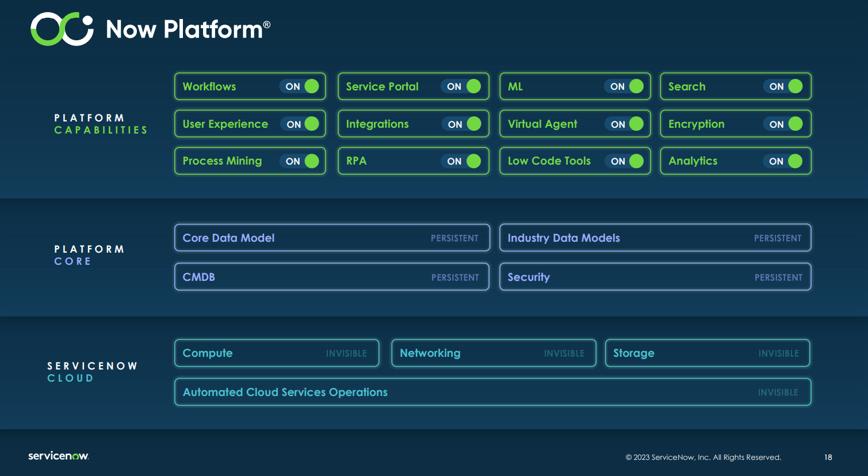Image resolution: width=868 pixels, height=476 pixels.
Task: Click the ServiceNow Cloud heading
Action: [92, 372]
